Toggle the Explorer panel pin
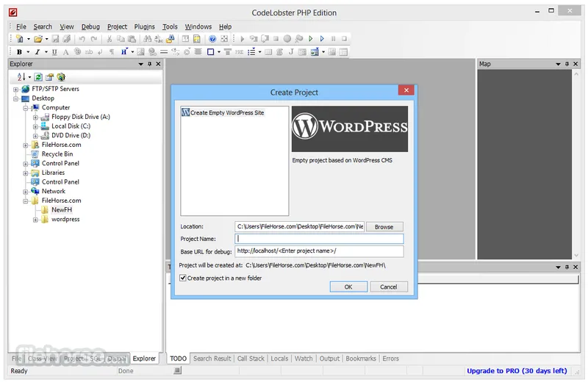The width and height of the screenshot is (588, 382). point(150,64)
